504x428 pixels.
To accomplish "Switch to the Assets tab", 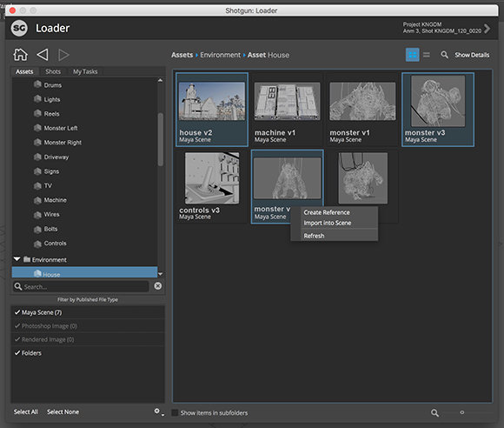I will [x=24, y=71].
